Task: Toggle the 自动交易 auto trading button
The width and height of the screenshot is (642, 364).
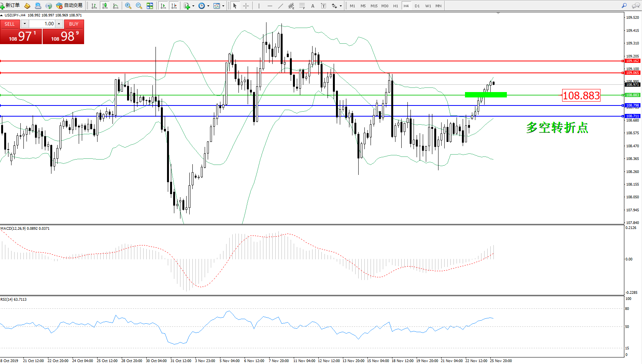Action: (x=69, y=6)
